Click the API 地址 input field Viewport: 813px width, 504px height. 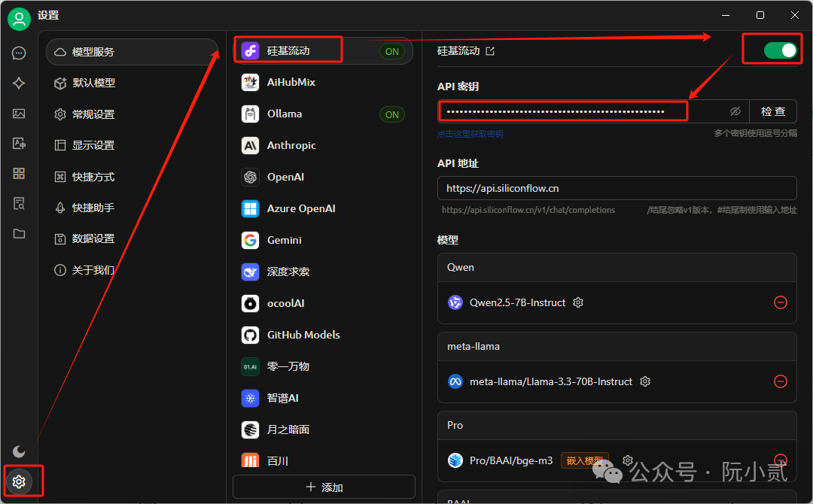click(x=617, y=188)
